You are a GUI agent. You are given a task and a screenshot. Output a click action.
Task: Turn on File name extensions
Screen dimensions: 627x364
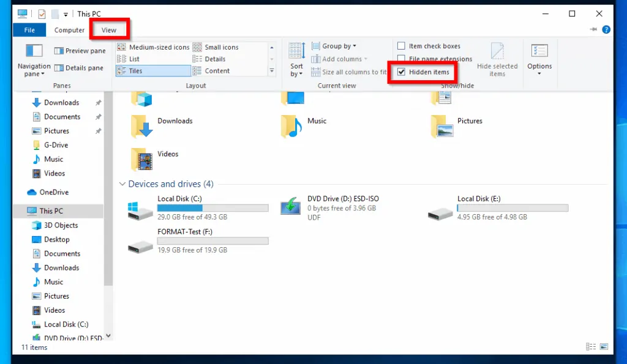coord(401,59)
